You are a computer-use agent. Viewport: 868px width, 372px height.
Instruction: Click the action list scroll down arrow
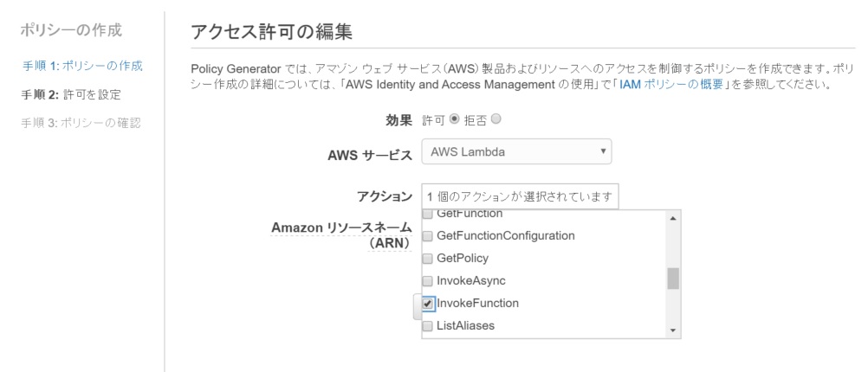673,330
